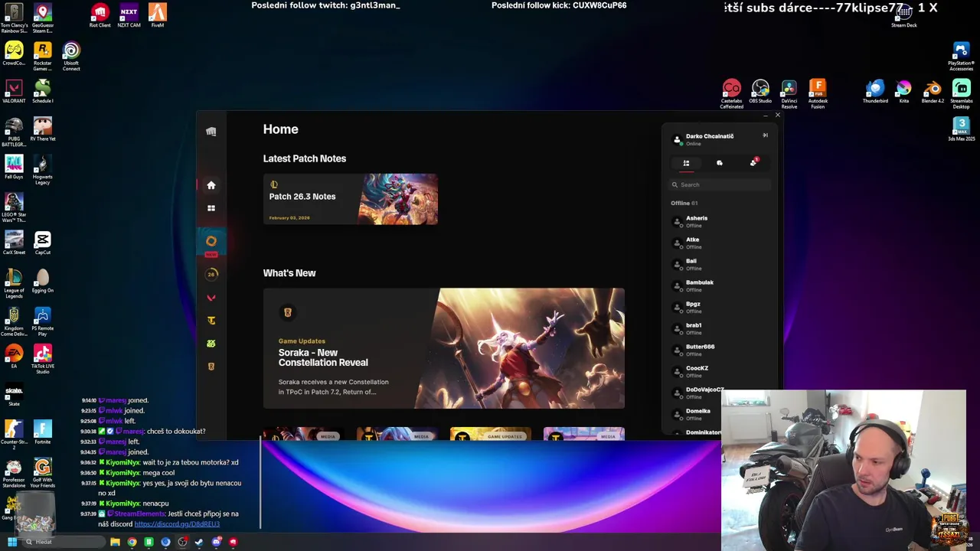Viewport: 980px width, 551px height.
Task: Open the NZXT CAM desktop shortcut
Action: [129, 15]
